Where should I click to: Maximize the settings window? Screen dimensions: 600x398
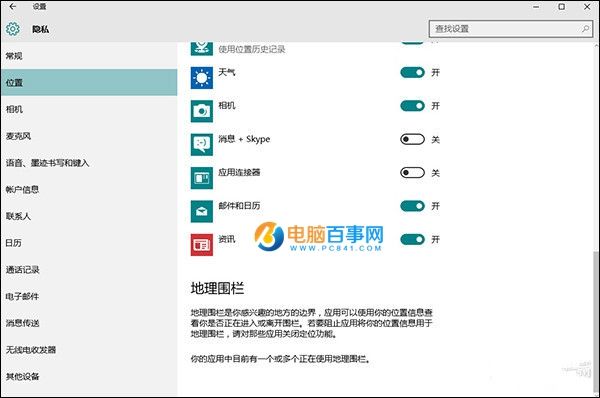pyautogui.click(x=561, y=7)
